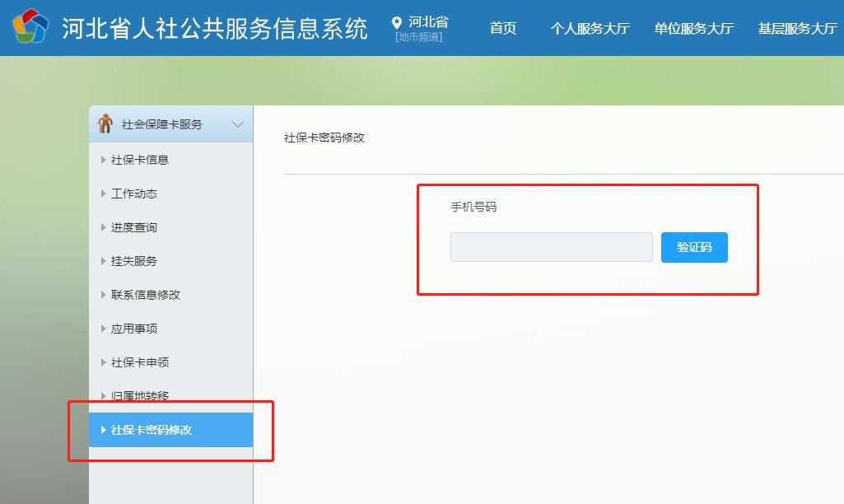Click the blue 验证码 button
This screenshot has height=504, width=844.
point(694,247)
